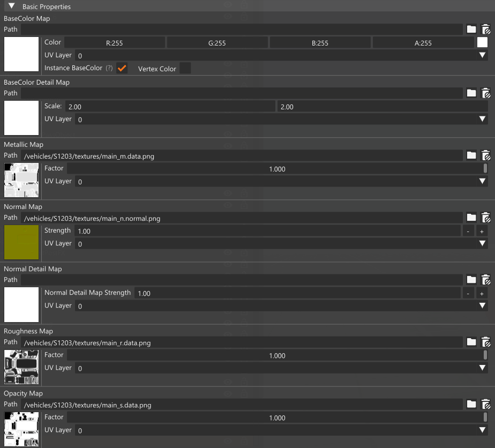
Task: Increase Normal Detail Map Strength with plus
Action: pos(482,294)
